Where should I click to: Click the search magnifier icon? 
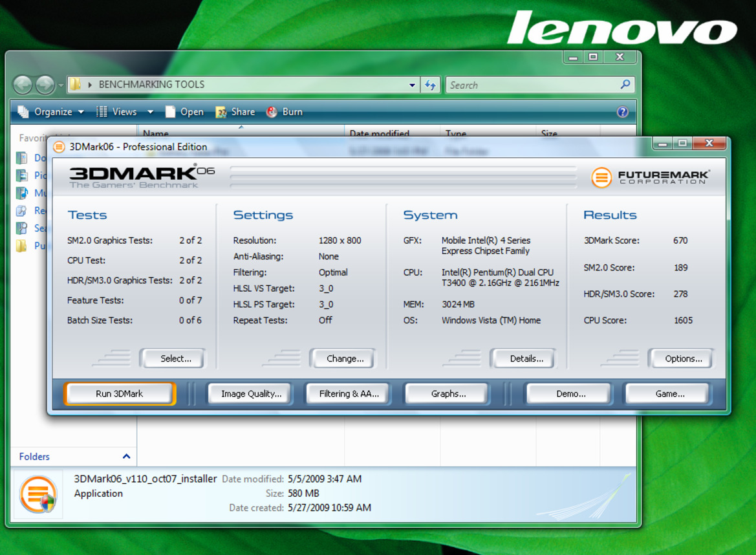625,84
